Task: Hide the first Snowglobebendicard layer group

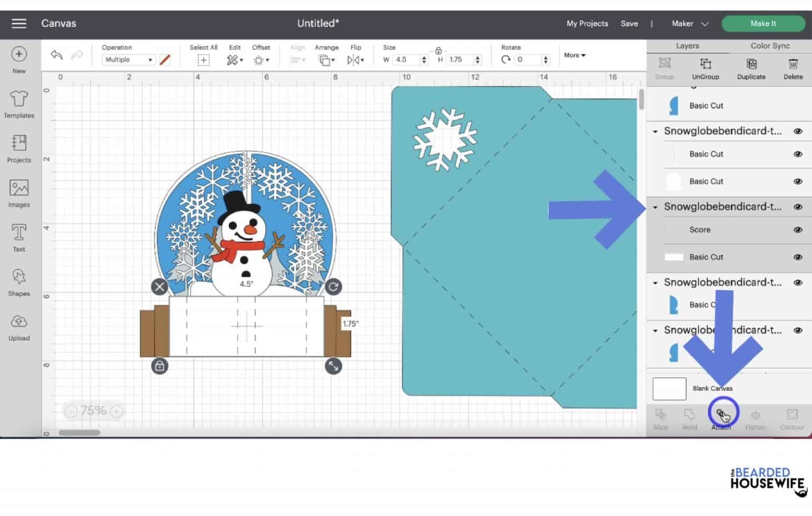Action: 798,131
